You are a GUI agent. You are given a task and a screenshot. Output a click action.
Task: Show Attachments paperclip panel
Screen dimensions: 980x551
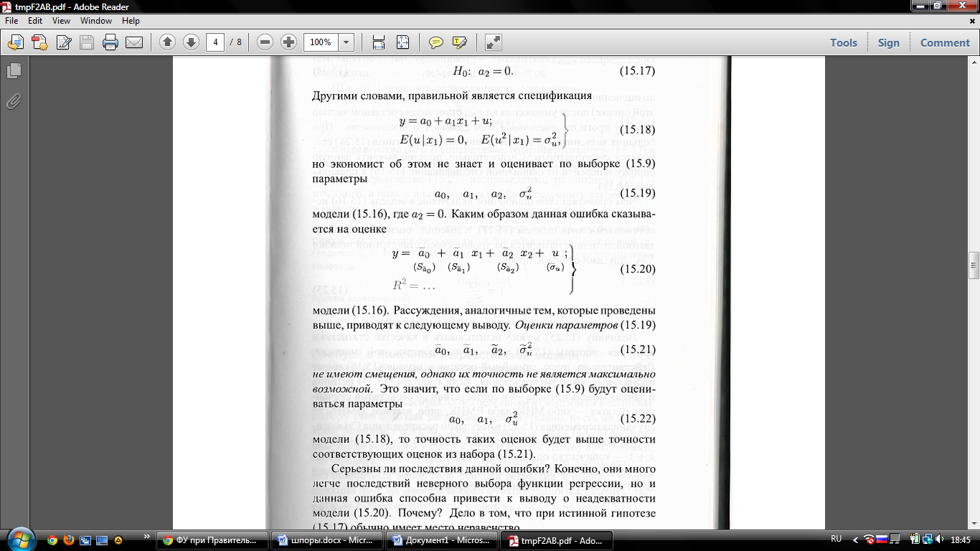pyautogui.click(x=14, y=101)
